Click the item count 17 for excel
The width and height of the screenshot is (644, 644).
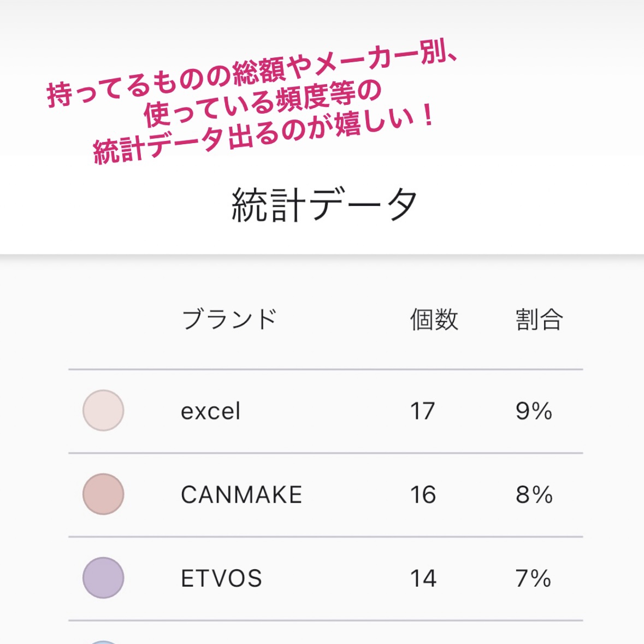422,411
